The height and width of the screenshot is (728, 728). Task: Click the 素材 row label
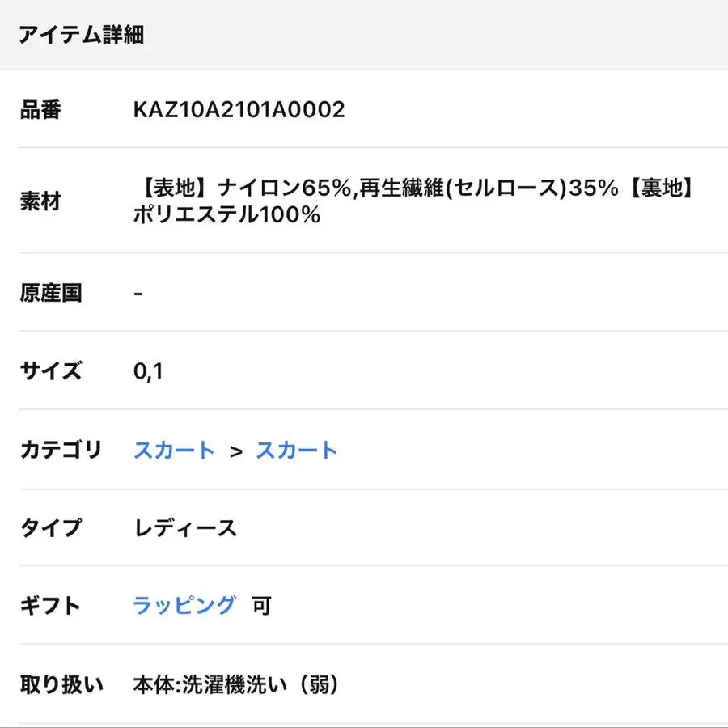click(x=40, y=201)
